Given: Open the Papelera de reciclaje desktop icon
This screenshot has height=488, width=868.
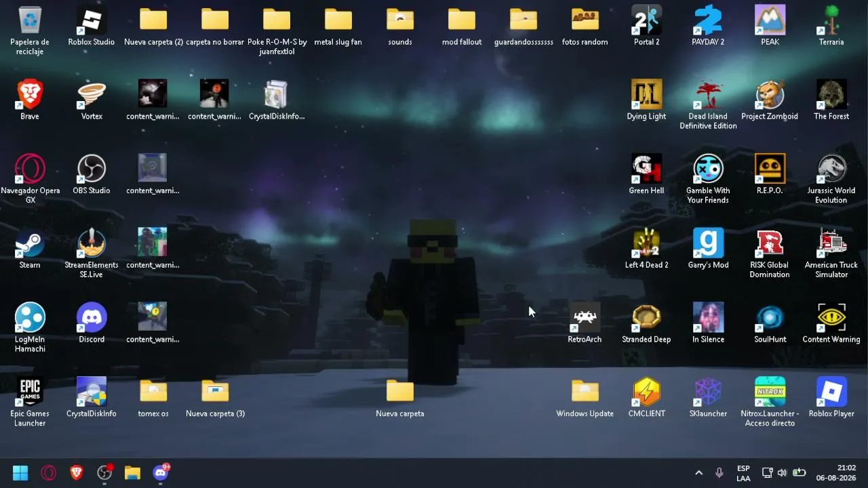Looking at the screenshot, I should (x=30, y=30).
